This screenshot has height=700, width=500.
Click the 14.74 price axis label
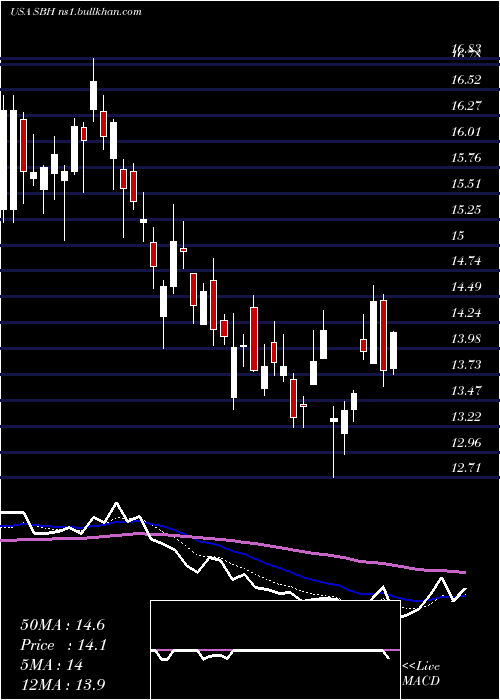(466, 261)
